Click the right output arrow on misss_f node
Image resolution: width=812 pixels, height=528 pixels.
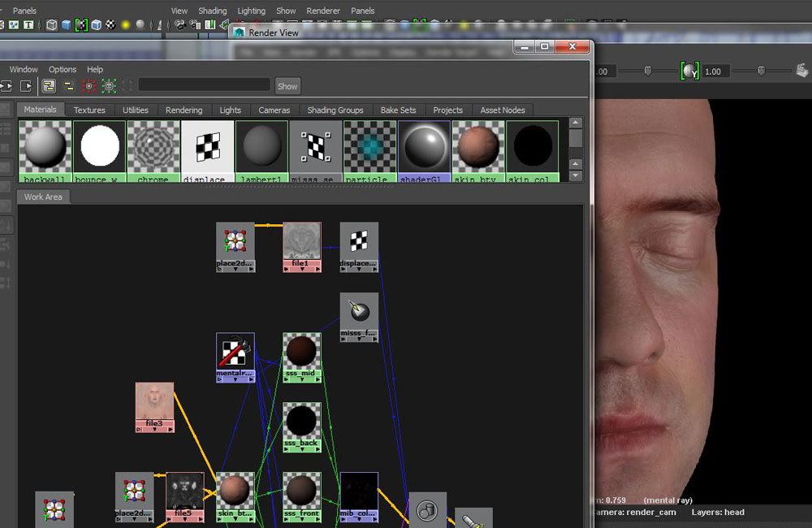pyautogui.click(x=374, y=340)
